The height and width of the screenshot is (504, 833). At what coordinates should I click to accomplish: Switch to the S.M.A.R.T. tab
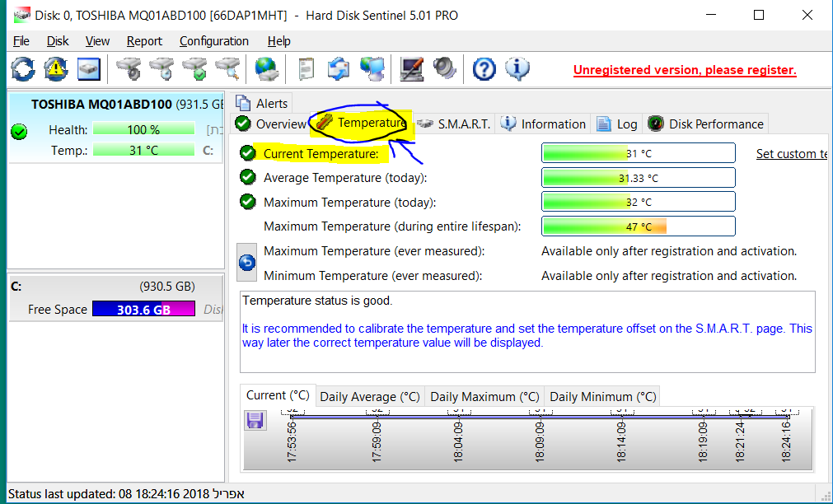pos(454,124)
